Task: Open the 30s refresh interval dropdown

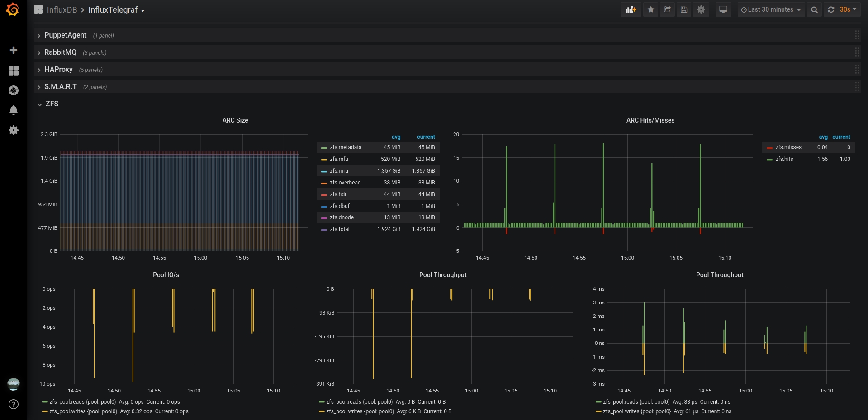Action: coord(848,9)
